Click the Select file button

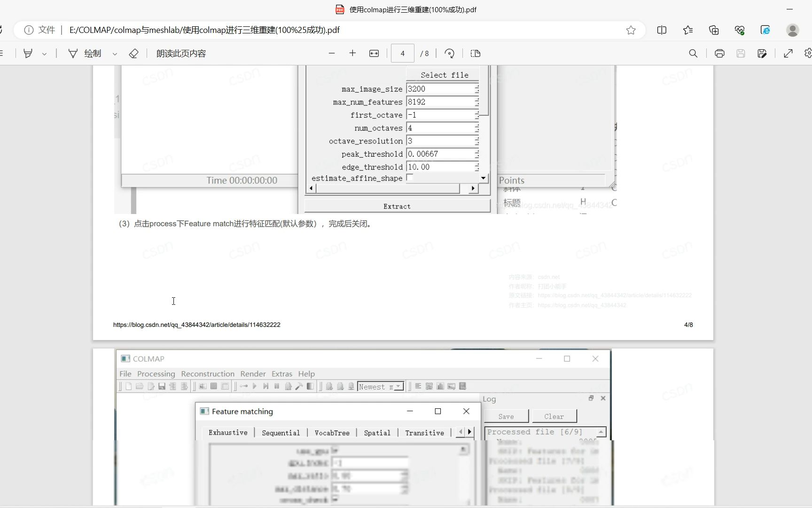pyautogui.click(x=444, y=75)
